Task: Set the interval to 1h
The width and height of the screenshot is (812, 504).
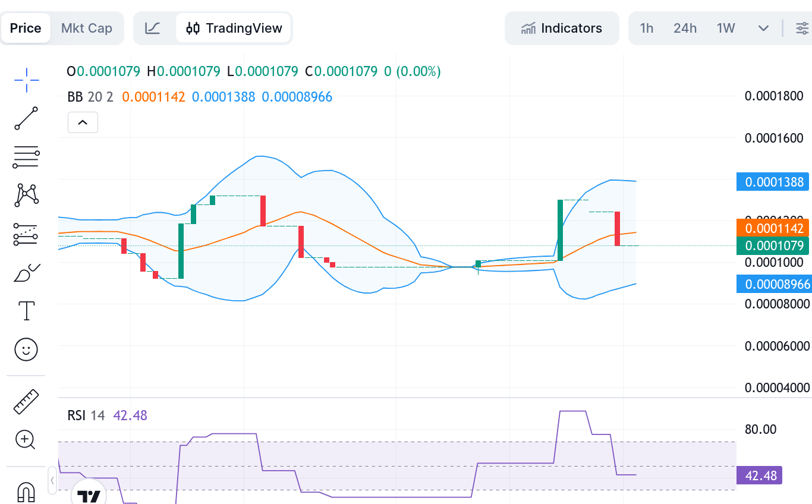Action: pyautogui.click(x=647, y=28)
